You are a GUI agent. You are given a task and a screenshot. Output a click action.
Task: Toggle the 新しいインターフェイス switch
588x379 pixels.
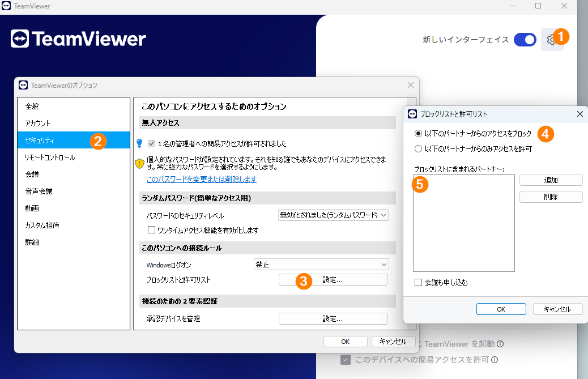(525, 39)
